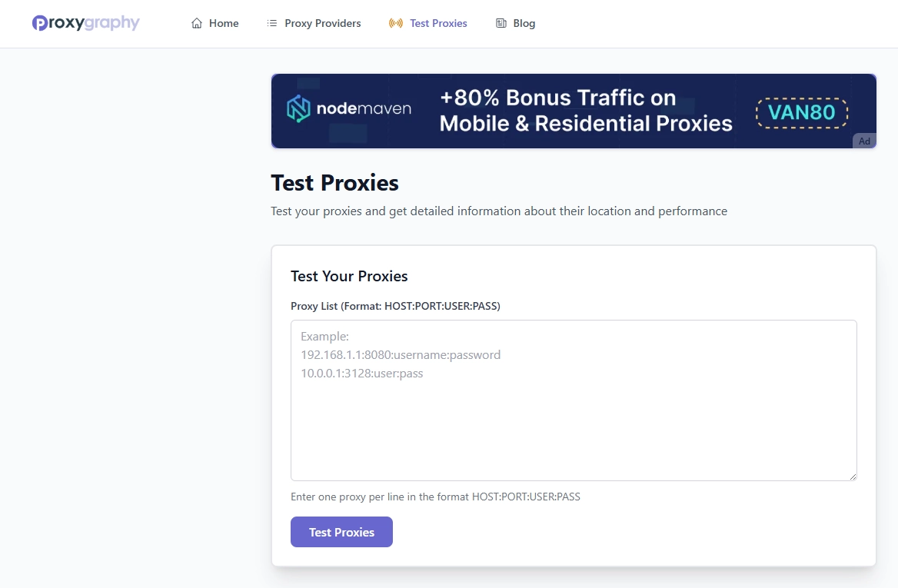Click the Proxy Providers list icon
Screen dimensions: 898x588
coord(271,23)
